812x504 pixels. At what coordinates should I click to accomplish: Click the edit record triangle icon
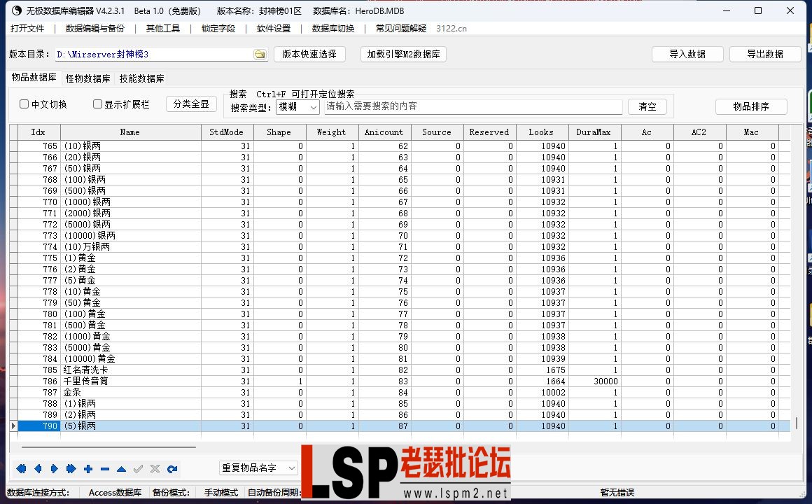click(x=120, y=469)
